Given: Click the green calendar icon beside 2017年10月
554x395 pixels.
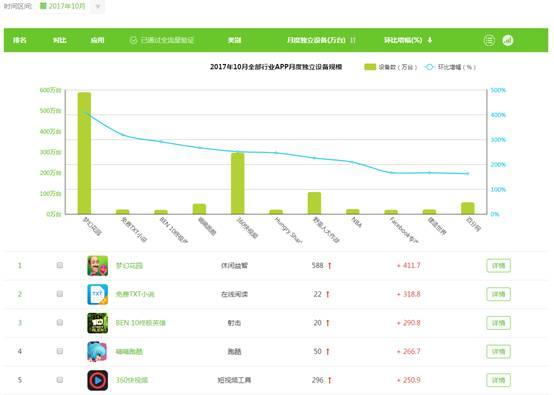Looking at the screenshot, I should tap(43, 6).
